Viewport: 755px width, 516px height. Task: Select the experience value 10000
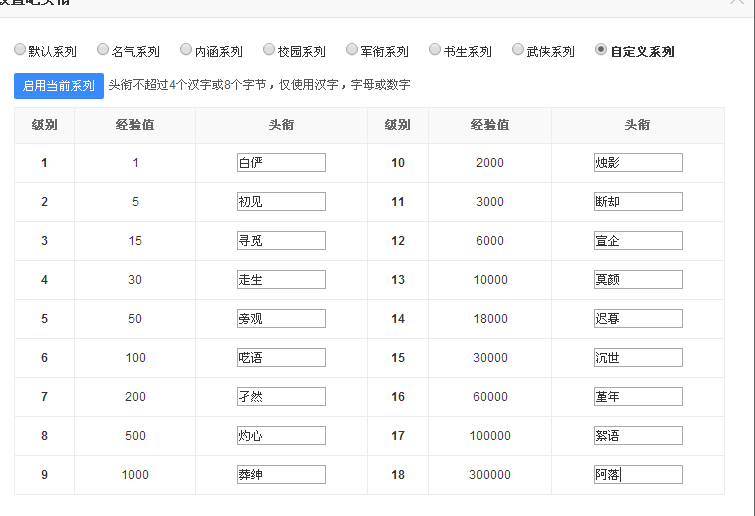[490, 280]
